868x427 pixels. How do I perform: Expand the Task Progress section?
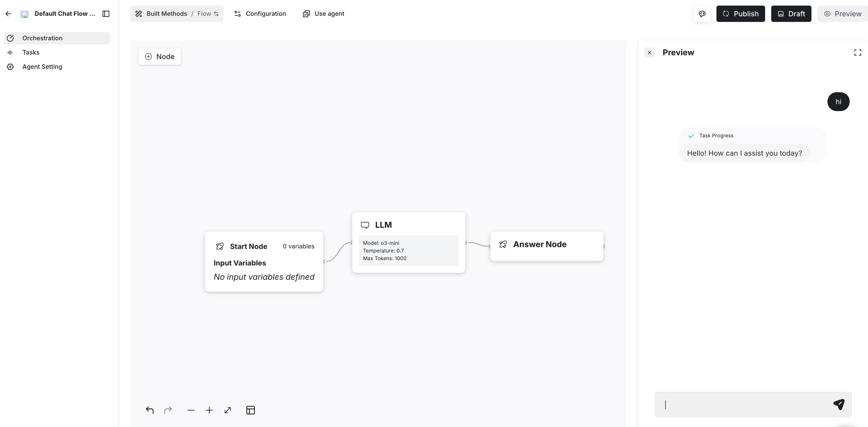[716, 136]
